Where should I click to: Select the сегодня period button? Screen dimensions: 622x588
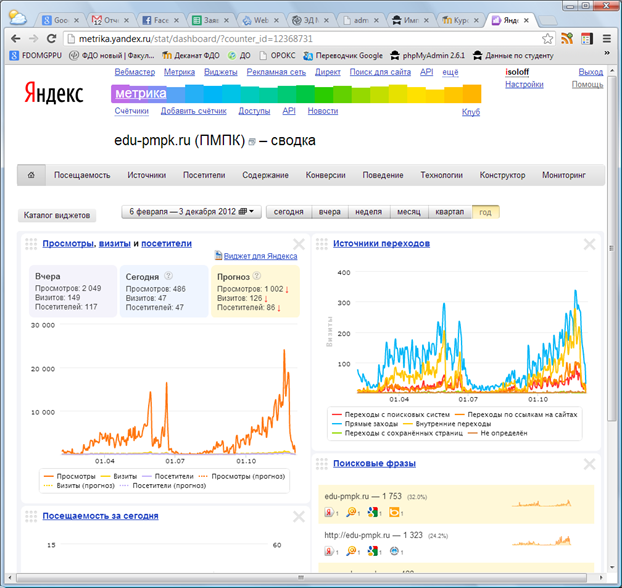pyautogui.click(x=288, y=212)
